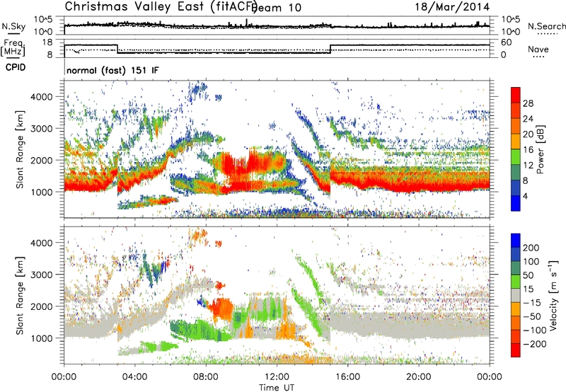
Task: Click the 'CPID' row label
Action: pos(16,67)
